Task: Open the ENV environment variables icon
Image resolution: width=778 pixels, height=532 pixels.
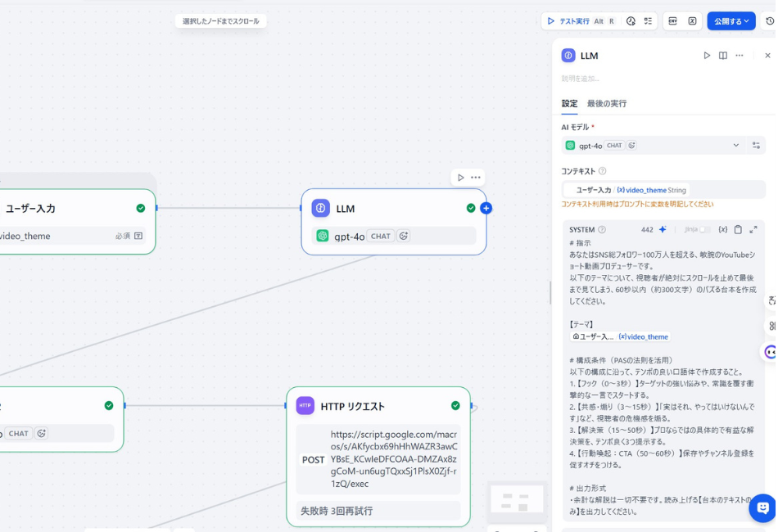Action: pos(673,21)
